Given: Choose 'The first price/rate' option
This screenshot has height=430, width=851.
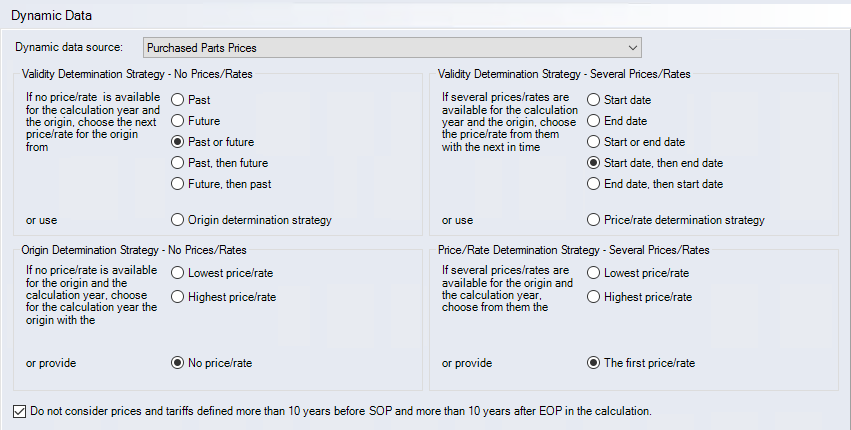Looking at the screenshot, I should point(594,363).
